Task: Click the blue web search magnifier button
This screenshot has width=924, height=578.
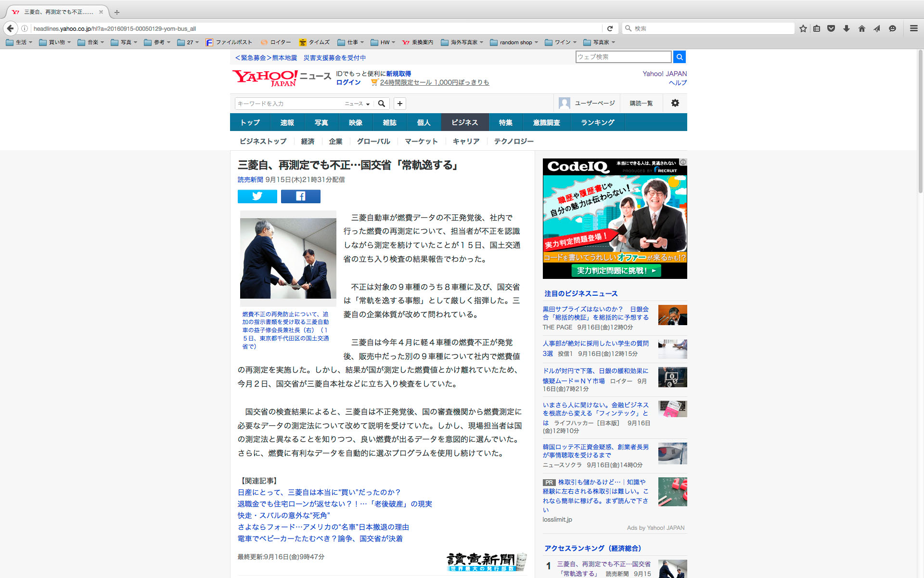Action: (x=679, y=57)
